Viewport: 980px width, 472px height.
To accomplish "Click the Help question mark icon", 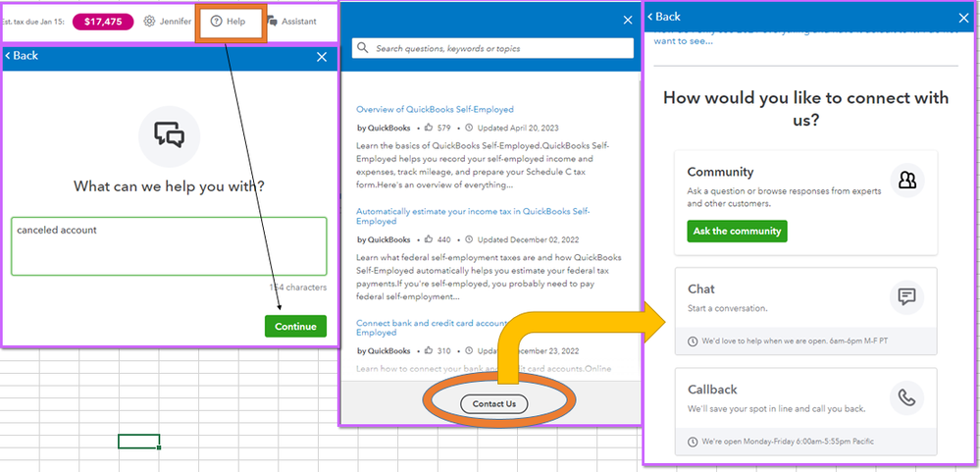I will coord(216,22).
